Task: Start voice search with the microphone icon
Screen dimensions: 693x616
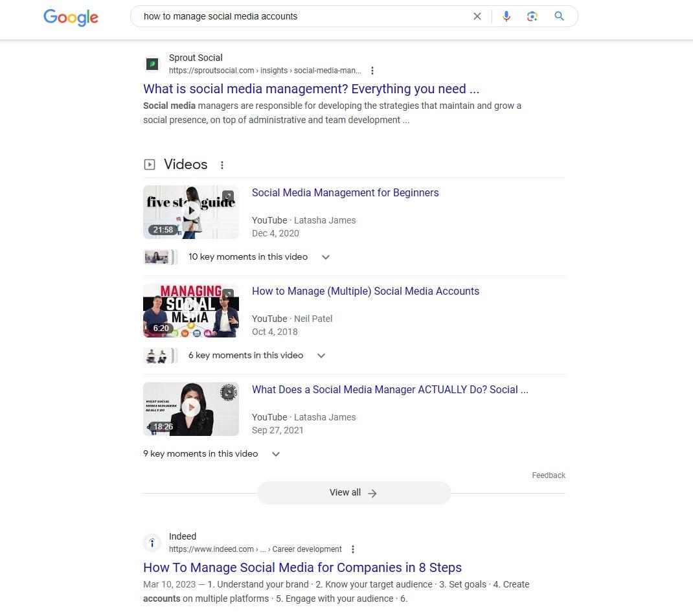Action: point(506,16)
